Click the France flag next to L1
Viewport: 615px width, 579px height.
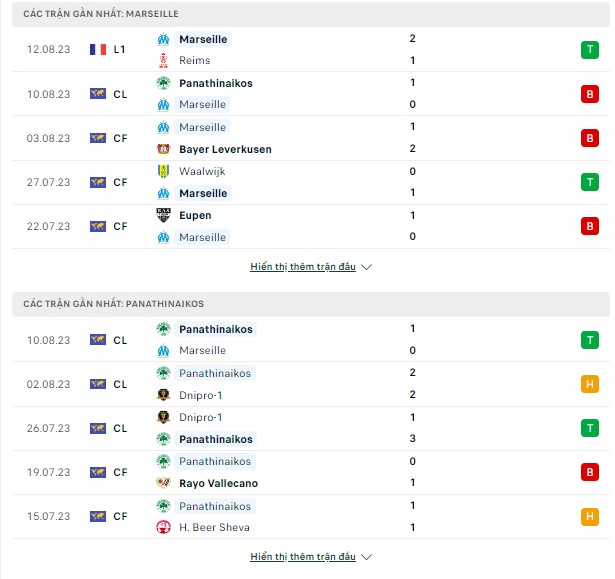[x=98, y=49]
